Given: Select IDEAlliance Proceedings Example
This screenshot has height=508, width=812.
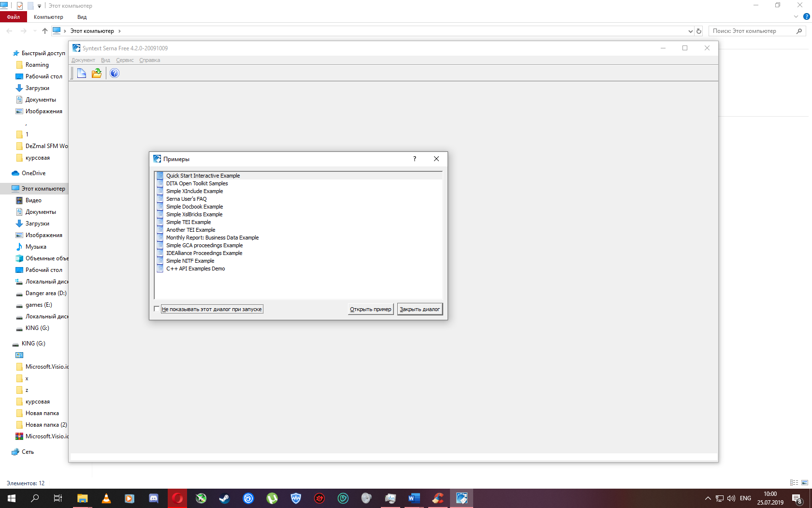Looking at the screenshot, I should coord(298,253).
